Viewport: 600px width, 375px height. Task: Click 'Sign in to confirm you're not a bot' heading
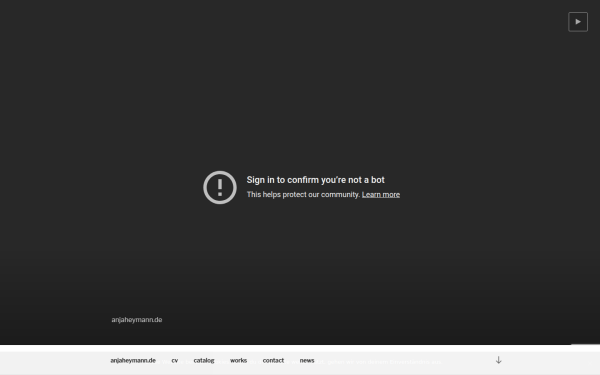tap(316, 180)
